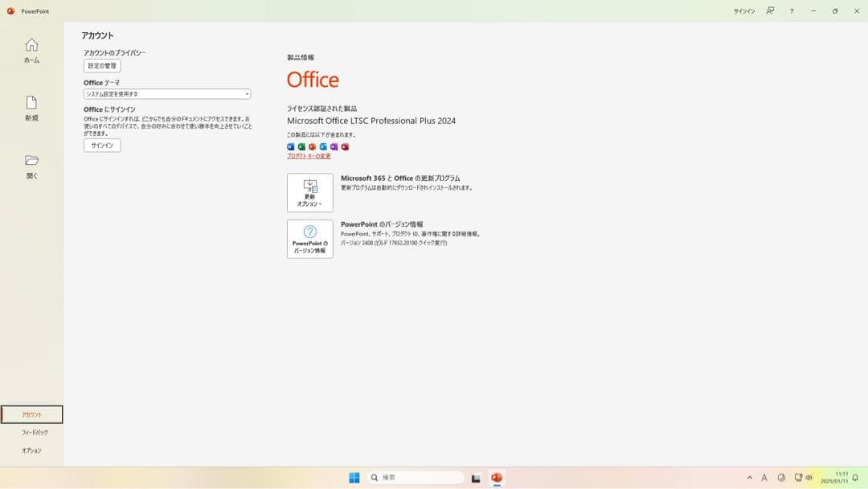Viewport: 868px width, 489px height.
Task: Expand 更新オプション menu
Action: (309, 192)
